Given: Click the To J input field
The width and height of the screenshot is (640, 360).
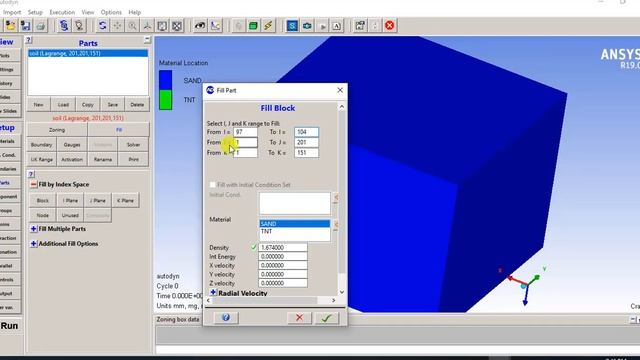Looking at the screenshot, I should tap(306, 142).
